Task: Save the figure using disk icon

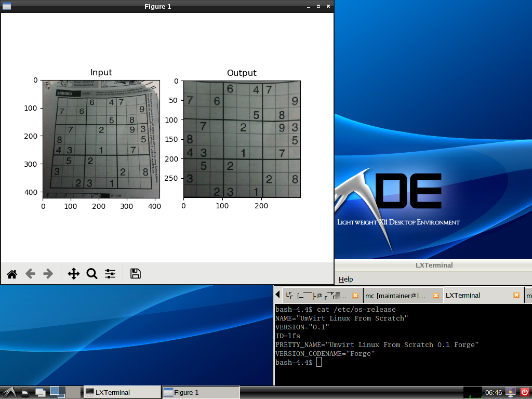Action: (x=136, y=274)
